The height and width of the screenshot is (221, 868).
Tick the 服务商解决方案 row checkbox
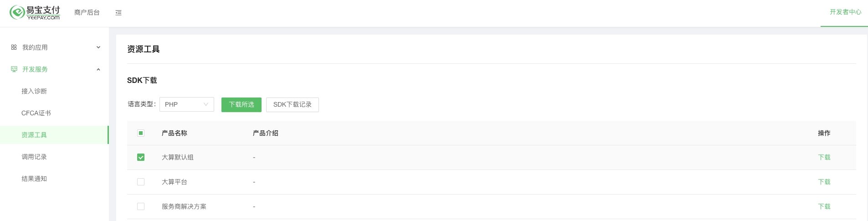141,206
